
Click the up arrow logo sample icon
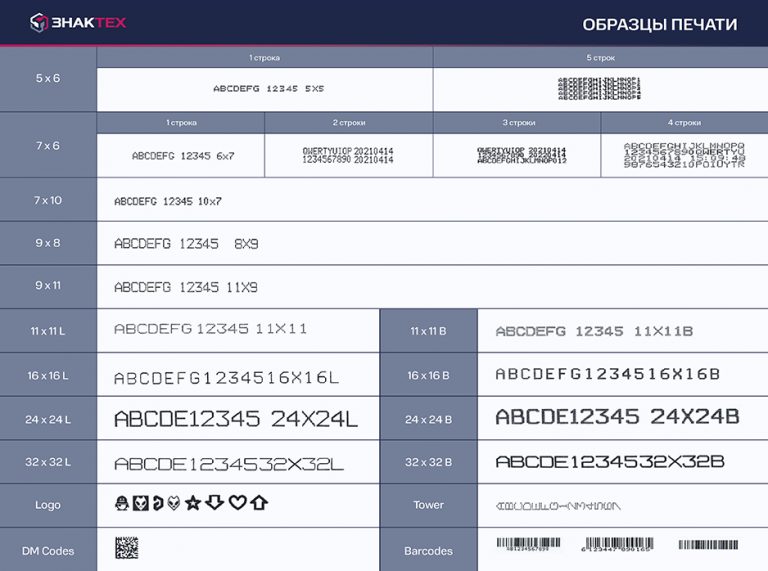pos(259,502)
